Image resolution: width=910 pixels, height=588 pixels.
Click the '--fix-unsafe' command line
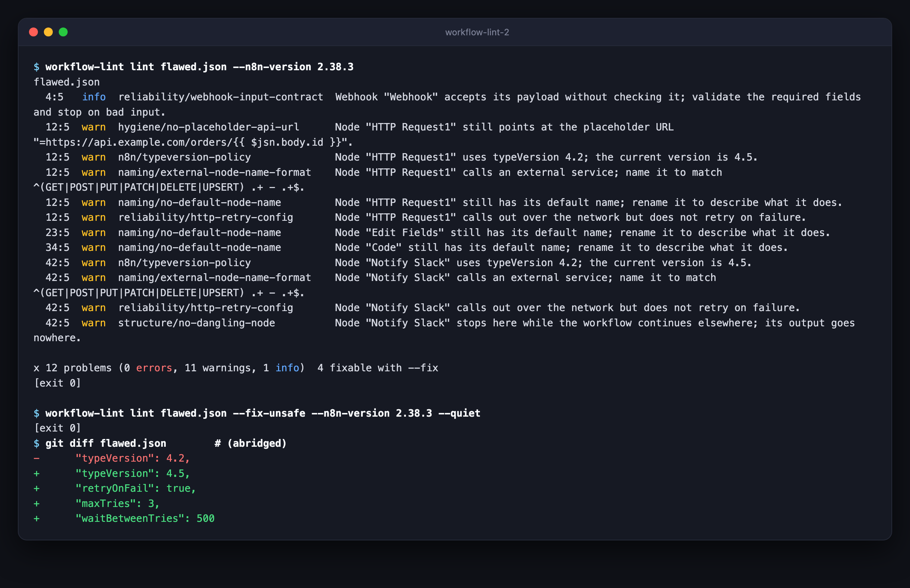263,414
